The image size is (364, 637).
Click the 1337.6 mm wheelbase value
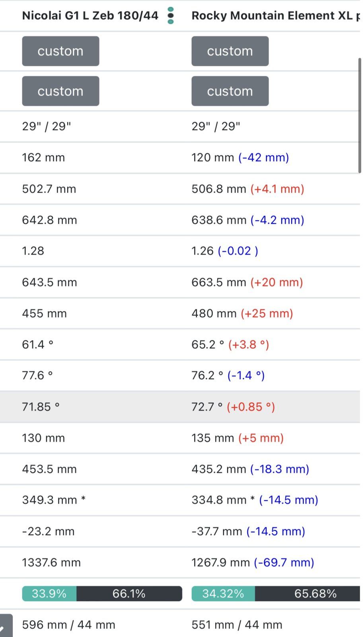pos(51,563)
